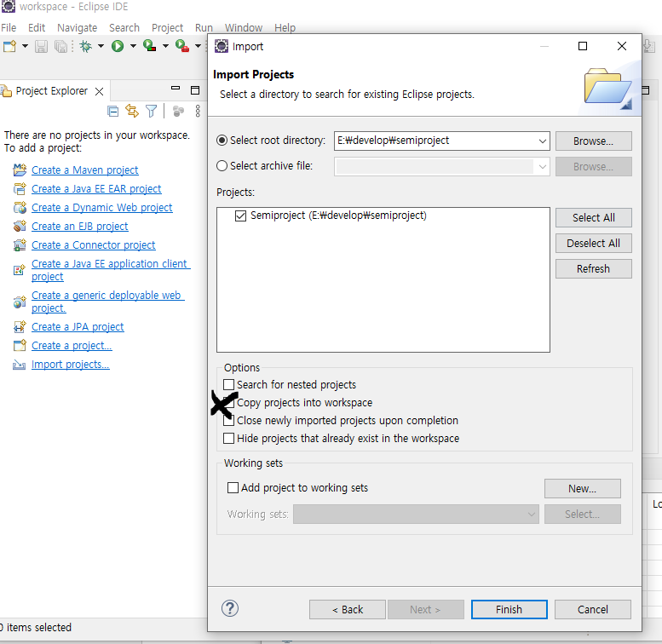This screenshot has height=644, width=662.
Task: Toggle Close newly imported projects upon completion
Action: click(229, 420)
